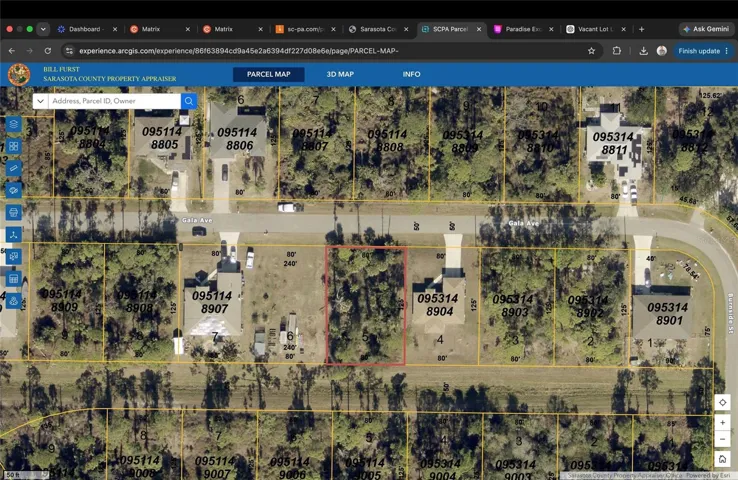Click the Ask Gemini button
Image resolution: width=738 pixels, height=480 pixels.
pos(706,29)
